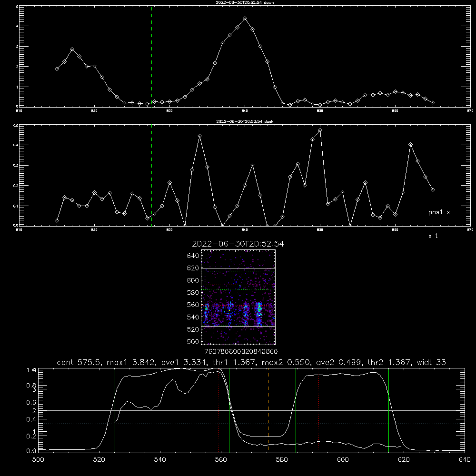This screenshot has width=476, height=476.
Task: Click the '500' label on the heatmap y-axis
Action: (x=193, y=342)
